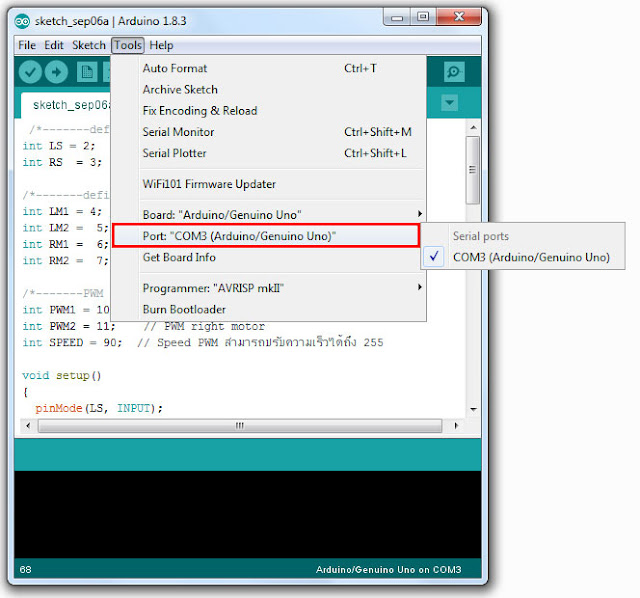This screenshot has width=640, height=598.
Task: Click the vertical scrollbar down arrow
Action: pyautogui.click(x=473, y=409)
